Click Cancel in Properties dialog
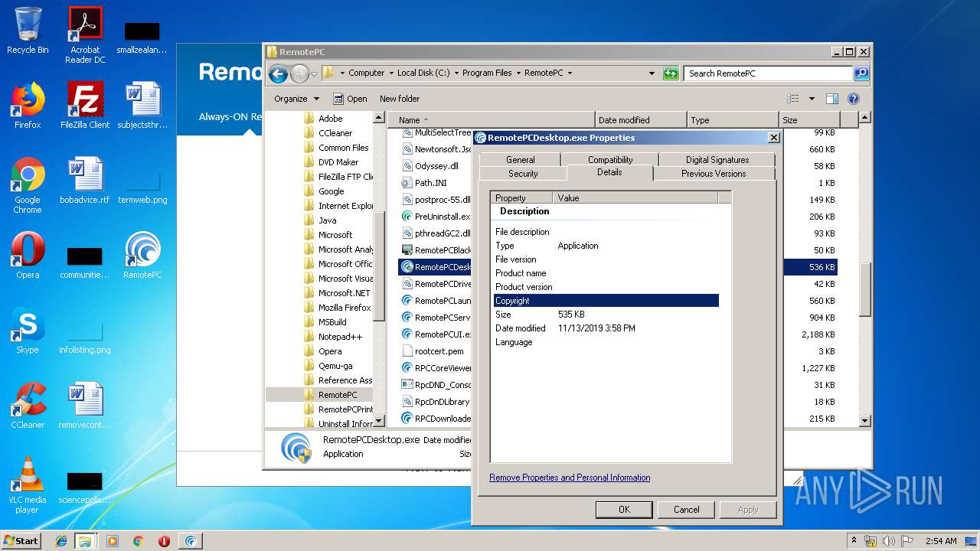The width and height of the screenshot is (980, 551). 686,510
